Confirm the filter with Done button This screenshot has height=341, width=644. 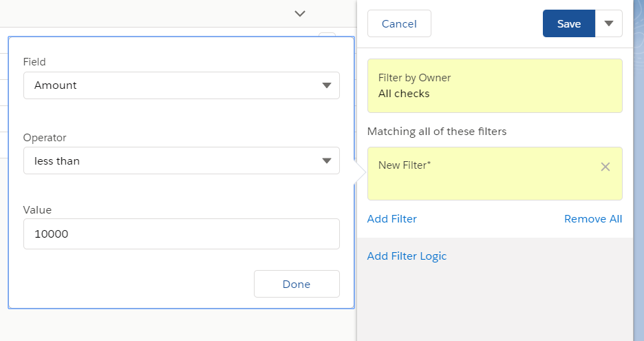pos(297,284)
